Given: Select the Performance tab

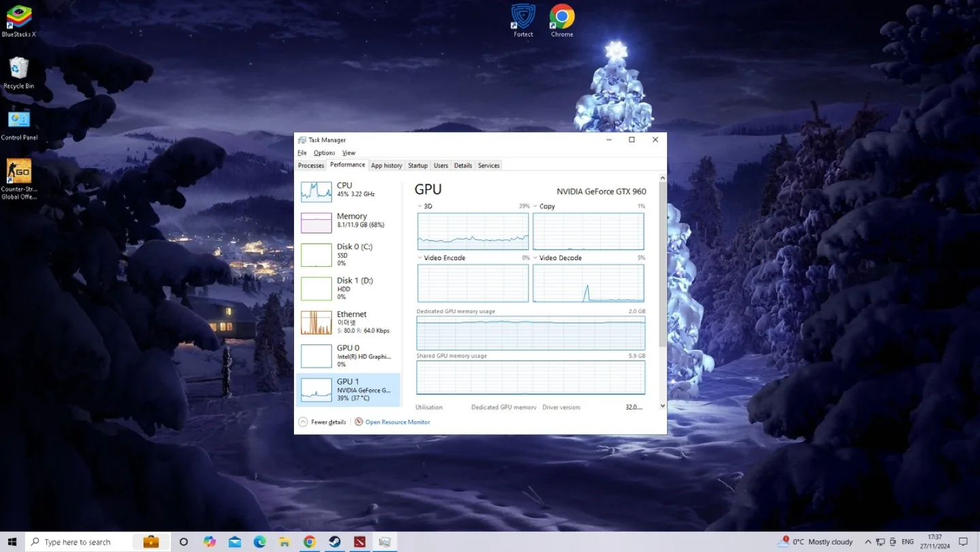Looking at the screenshot, I should [x=348, y=165].
